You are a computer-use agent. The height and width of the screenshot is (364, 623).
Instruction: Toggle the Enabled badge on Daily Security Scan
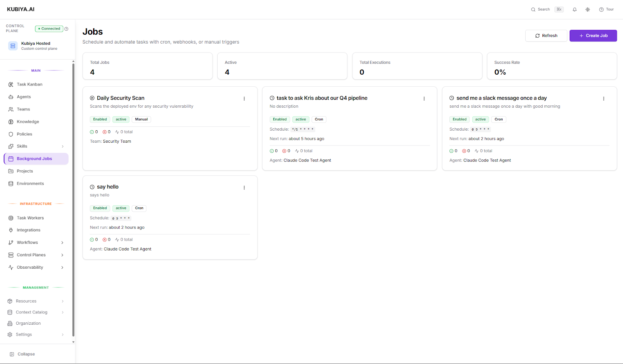coord(100,119)
